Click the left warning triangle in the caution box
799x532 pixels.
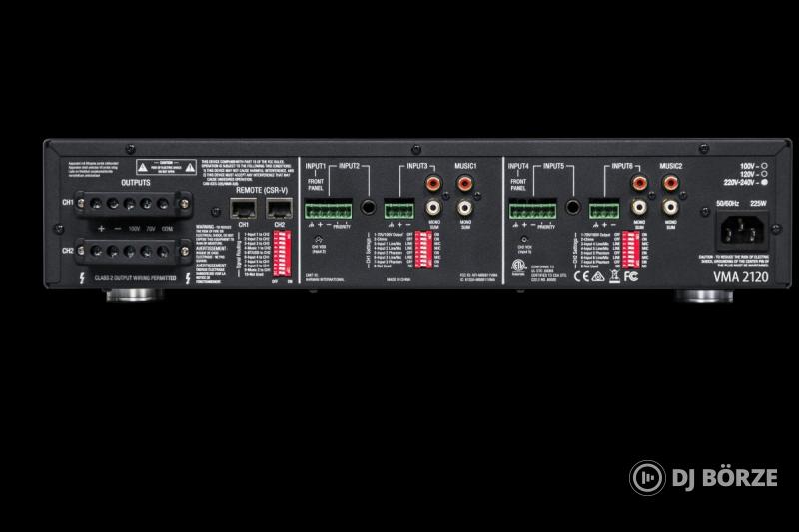[143, 167]
